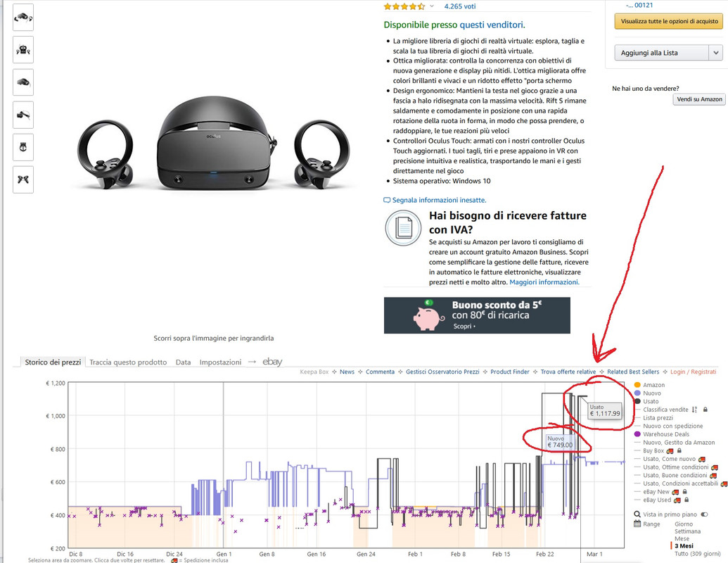Set graph range to Giorno

pyautogui.click(x=684, y=524)
